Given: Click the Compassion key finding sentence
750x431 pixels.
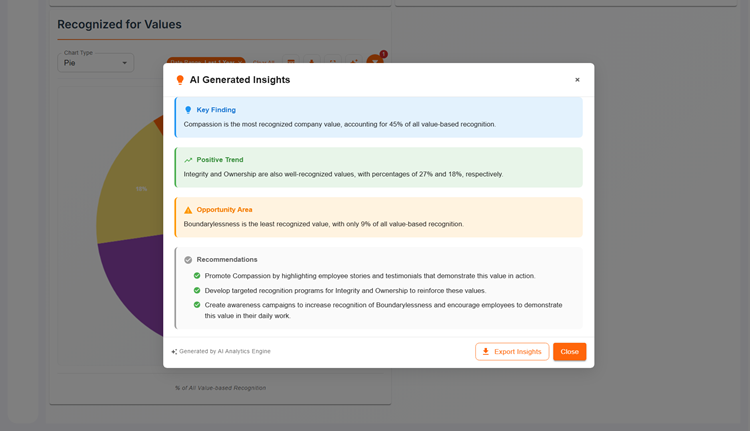Looking at the screenshot, I should (339, 124).
